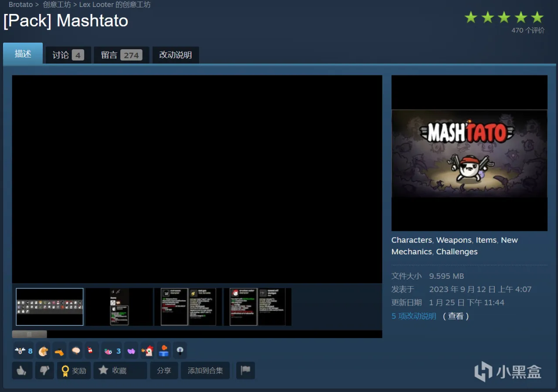Click the 分享 share button
558x392 pixels.
tap(164, 370)
